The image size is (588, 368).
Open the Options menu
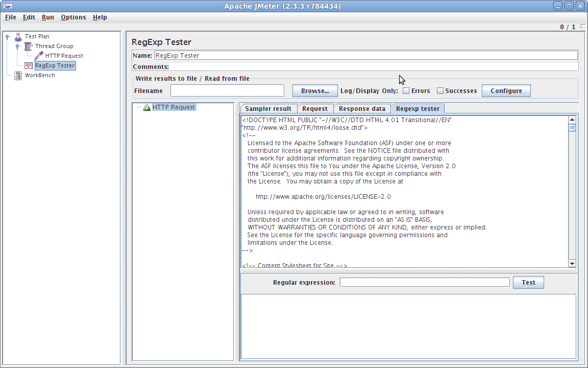click(73, 17)
